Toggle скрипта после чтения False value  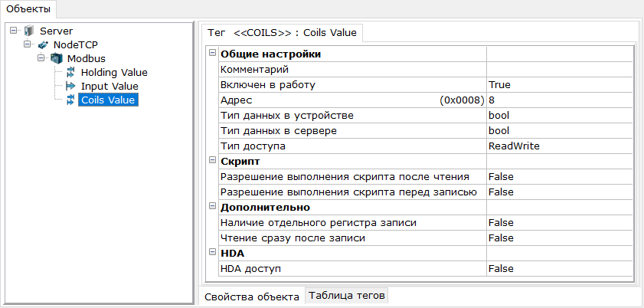pos(560,176)
